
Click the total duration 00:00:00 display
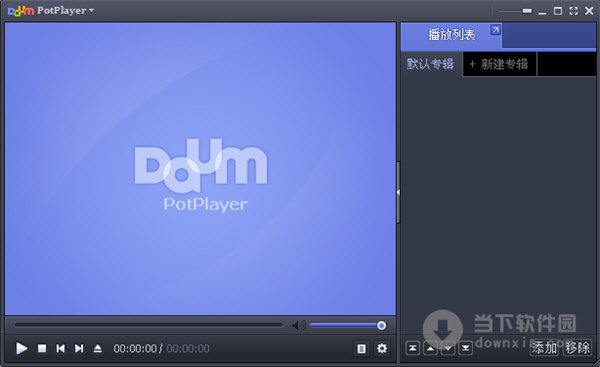pos(188,349)
